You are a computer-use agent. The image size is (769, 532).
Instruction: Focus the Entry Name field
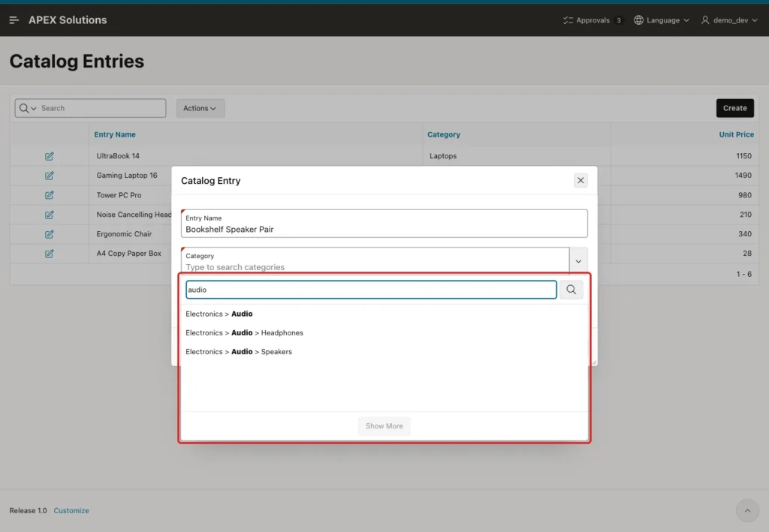click(x=384, y=224)
